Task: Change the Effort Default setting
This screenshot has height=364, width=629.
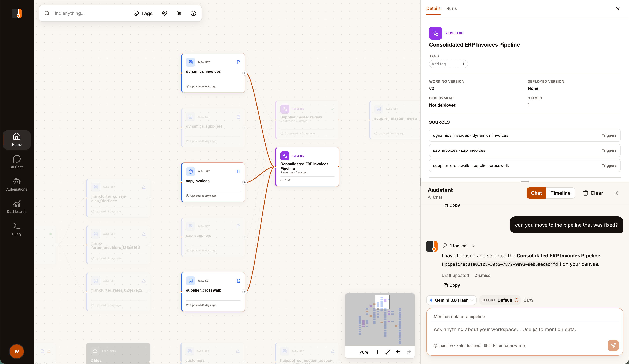Action: pyautogui.click(x=500, y=300)
